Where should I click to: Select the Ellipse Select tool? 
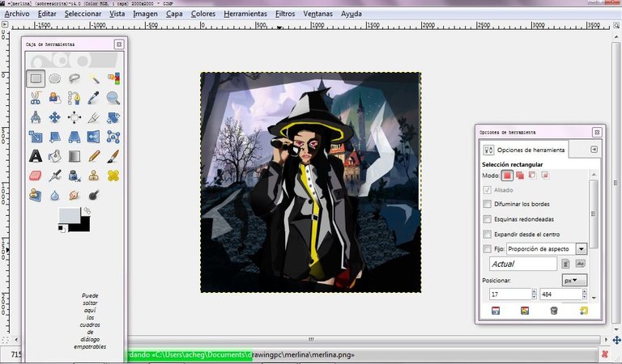click(55, 78)
